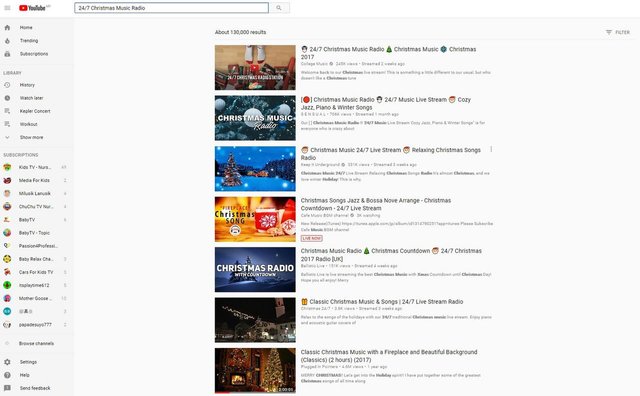Open Mother Goose subscription
Viewport: 640px width, 396px height.
pyautogui.click(x=35, y=298)
